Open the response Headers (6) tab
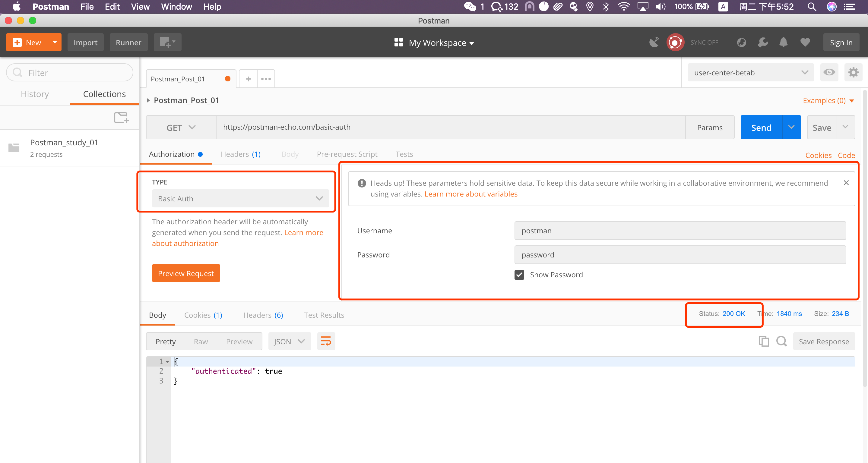Screen dimensions: 868x463 263,315
